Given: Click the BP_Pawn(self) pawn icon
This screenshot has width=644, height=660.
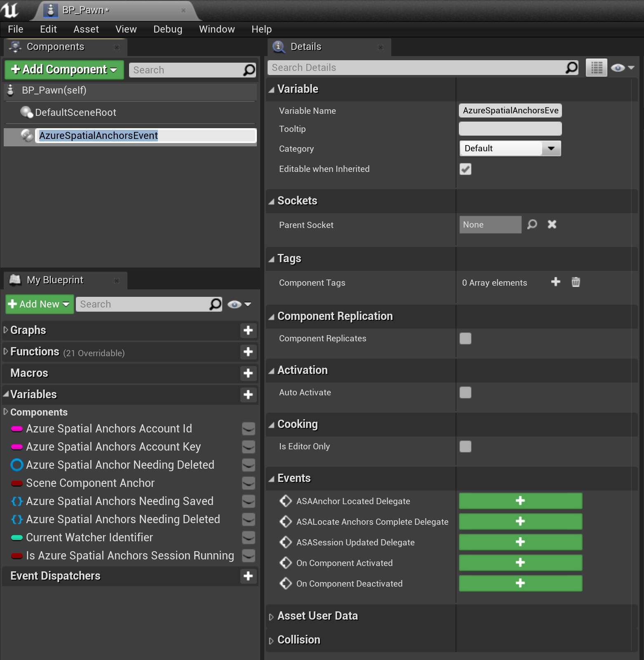Looking at the screenshot, I should [x=11, y=90].
